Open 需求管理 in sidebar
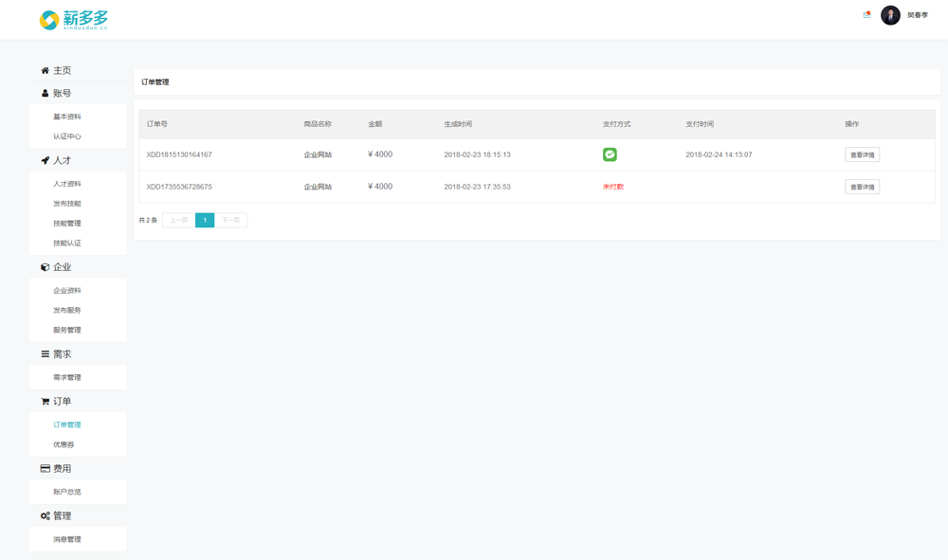 [67, 377]
